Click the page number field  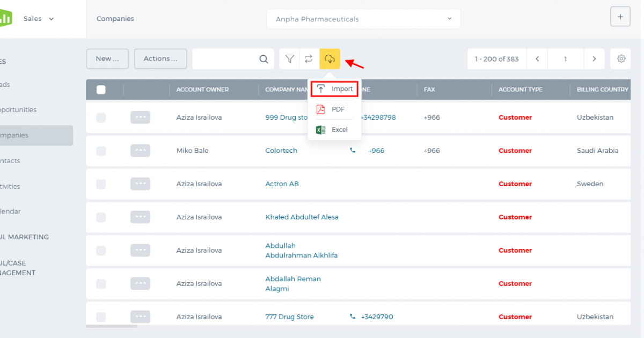[x=566, y=59]
